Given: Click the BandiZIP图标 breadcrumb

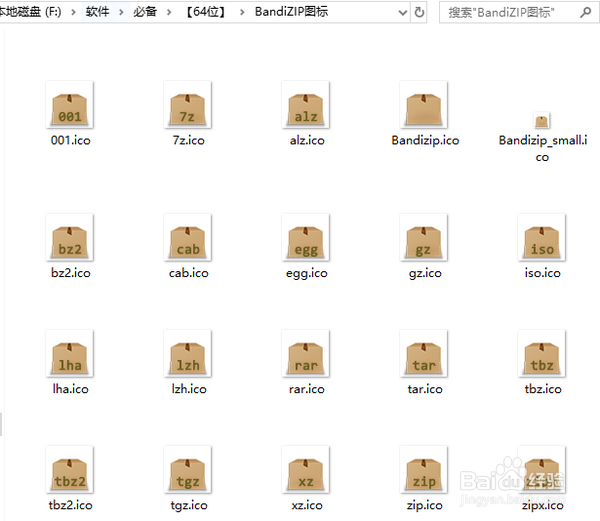Looking at the screenshot, I should [292, 12].
